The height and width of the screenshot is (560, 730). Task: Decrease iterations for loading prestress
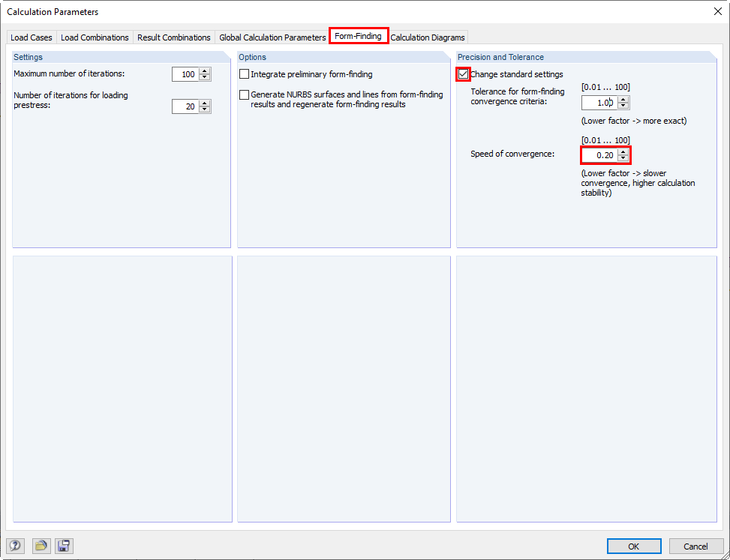pyautogui.click(x=204, y=109)
